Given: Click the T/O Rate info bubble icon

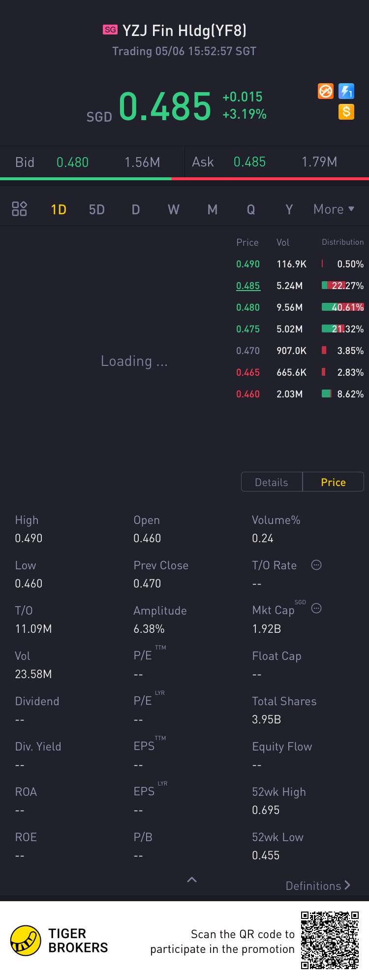Looking at the screenshot, I should [x=316, y=565].
